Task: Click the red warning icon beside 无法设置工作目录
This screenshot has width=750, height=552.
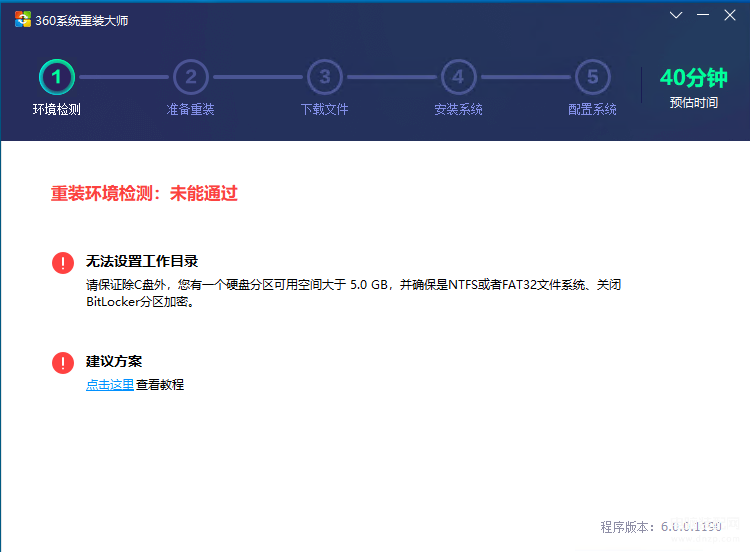Action: (x=63, y=263)
